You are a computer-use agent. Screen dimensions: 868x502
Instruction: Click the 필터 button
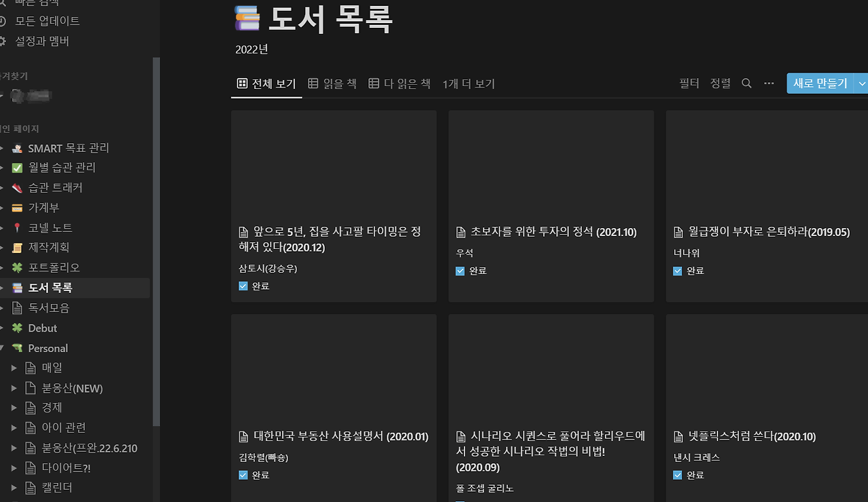point(688,83)
